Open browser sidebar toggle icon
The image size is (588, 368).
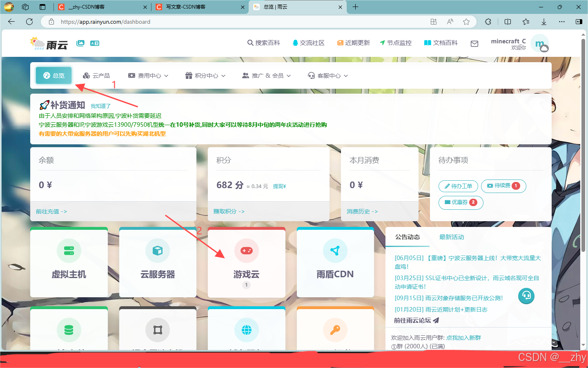(x=579, y=22)
